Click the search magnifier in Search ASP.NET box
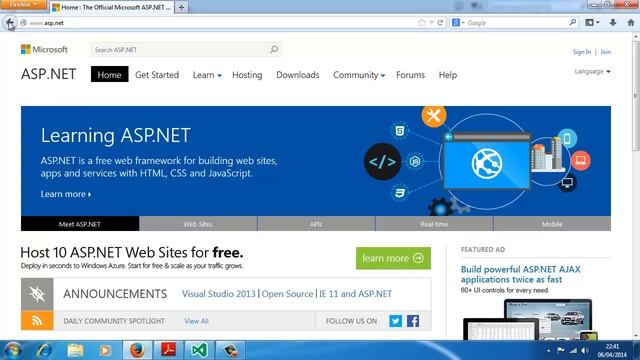Screen dimensions: 640x360 click(274, 49)
